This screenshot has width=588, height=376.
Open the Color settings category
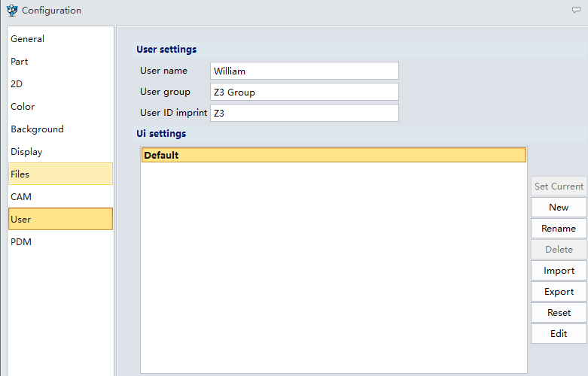coord(60,106)
